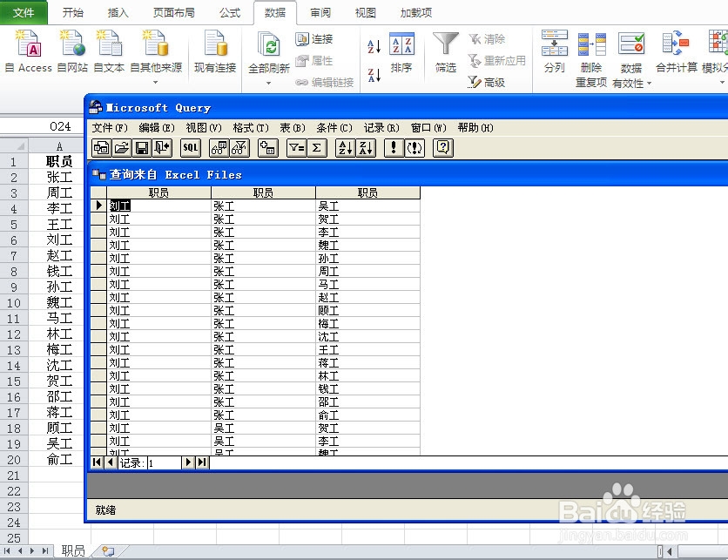The width and height of the screenshot is (728, 560).
Task: Click the Help question-mark icon
Action: coord(443,148)
